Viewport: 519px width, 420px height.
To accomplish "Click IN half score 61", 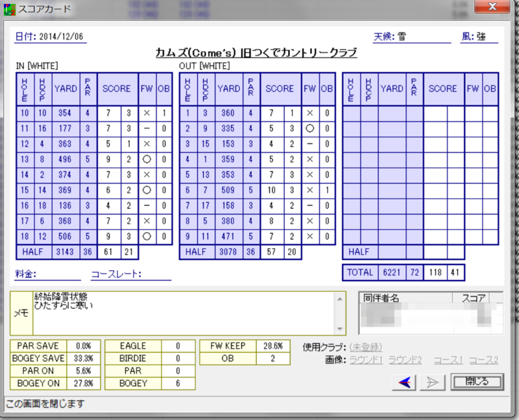I will point(109,252).
